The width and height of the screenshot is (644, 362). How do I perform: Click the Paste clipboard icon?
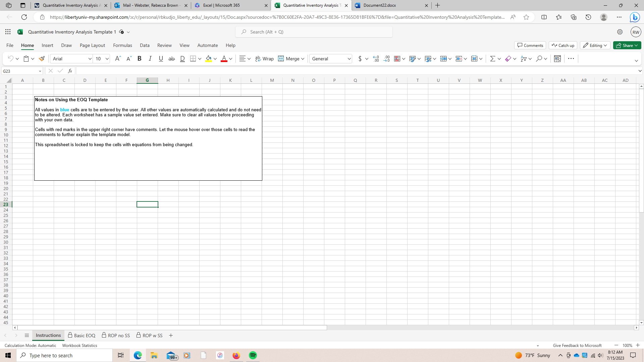pyautogui.click(x=26, y=59)
